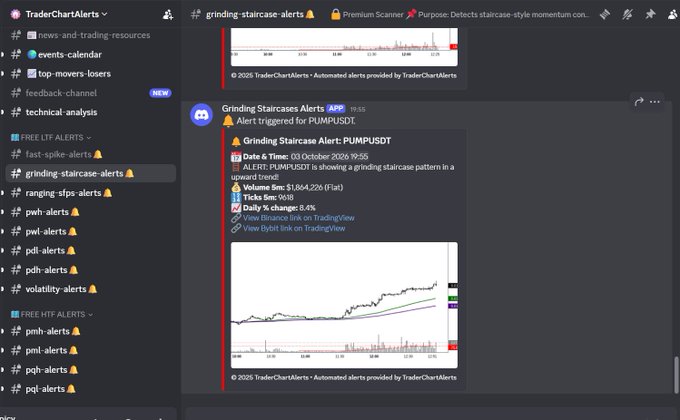This screenshot has height=420, width=680.
Task: Toggle notification settings bell icon in header
Action: [x=628, y=14]
